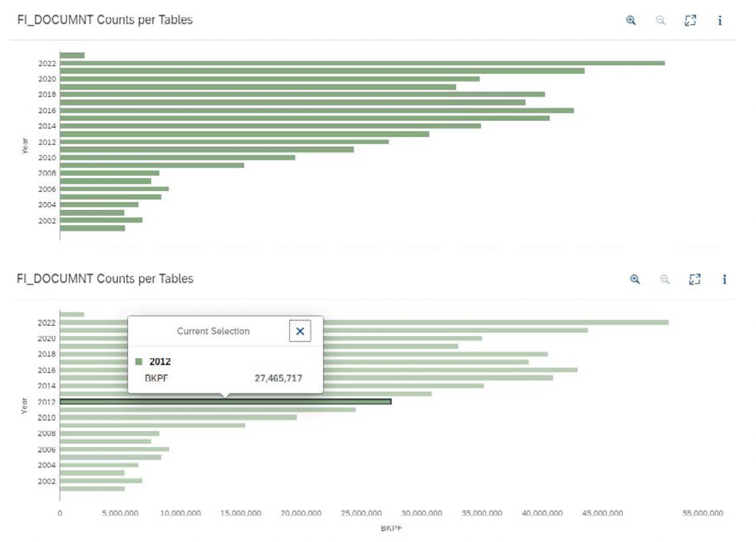
Task: Open bottom chart in full screen
Action: coord(694,279)
